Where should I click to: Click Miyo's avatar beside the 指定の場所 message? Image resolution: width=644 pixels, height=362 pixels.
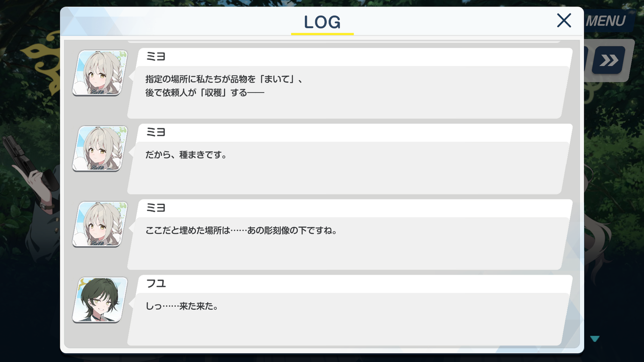pos(100,73)
